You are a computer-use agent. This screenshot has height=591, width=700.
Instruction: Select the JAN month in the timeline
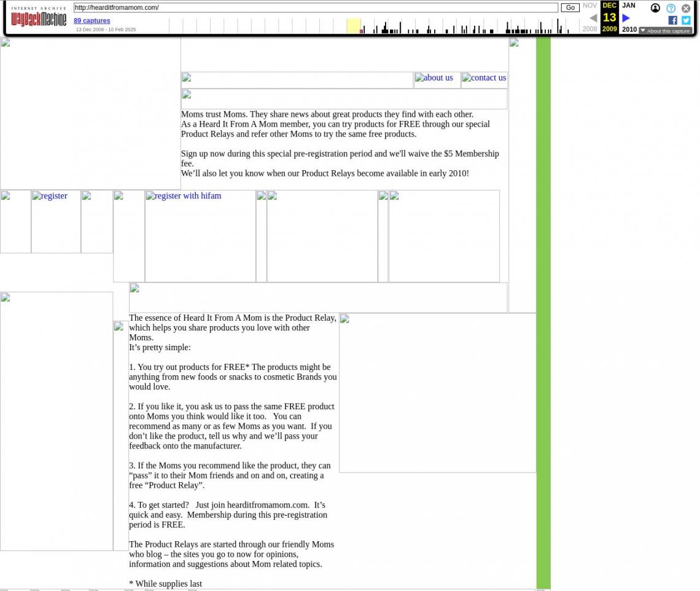pos(629,6)
